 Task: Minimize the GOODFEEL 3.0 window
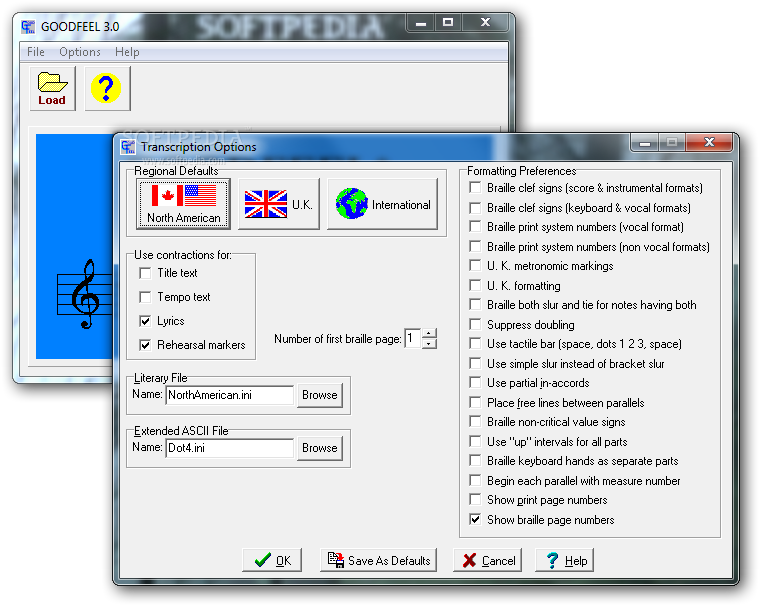[421, 22]
